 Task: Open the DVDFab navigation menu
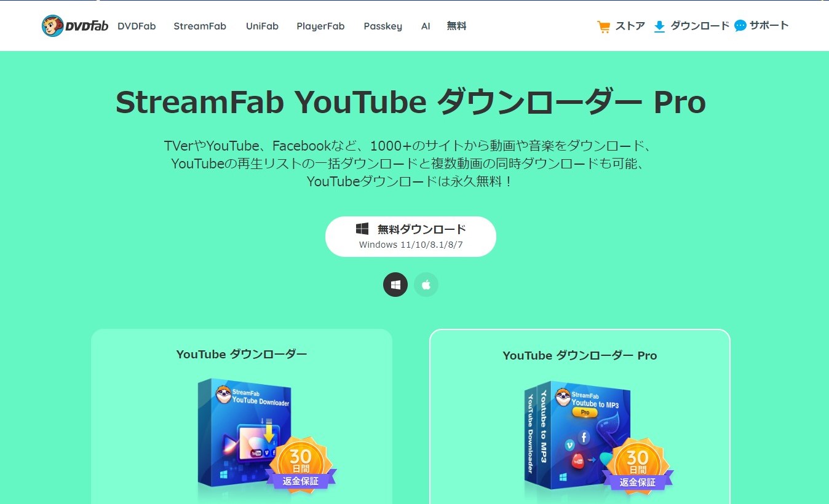coord(137,26)
